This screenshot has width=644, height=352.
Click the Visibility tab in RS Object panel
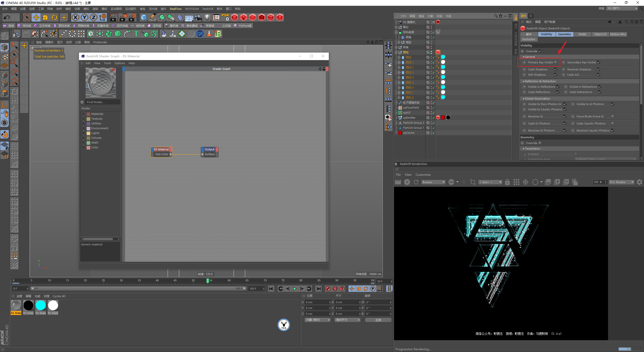coord(546,34)
